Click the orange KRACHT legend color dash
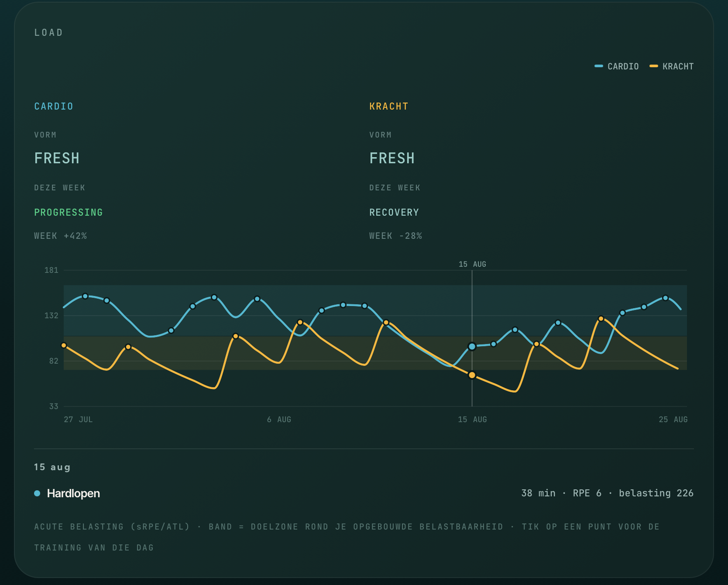Screen dimensions: 728x585 coord(653,66)
